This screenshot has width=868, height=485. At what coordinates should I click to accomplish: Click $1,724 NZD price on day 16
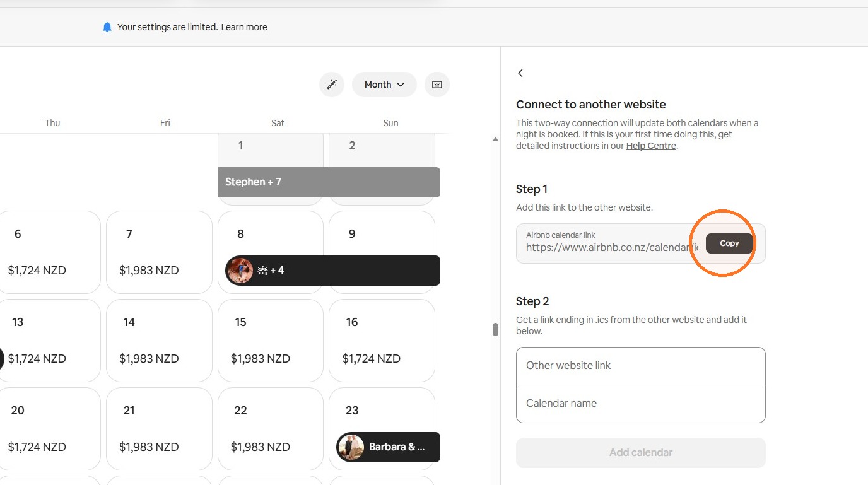point(371,359)
